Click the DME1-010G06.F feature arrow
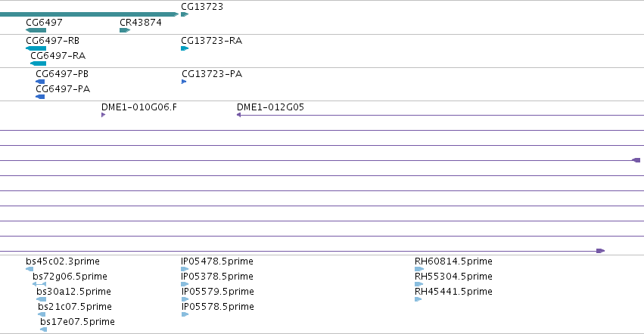Image resolution: width=644 pixels, height=334 pixels. click(103, 115)
